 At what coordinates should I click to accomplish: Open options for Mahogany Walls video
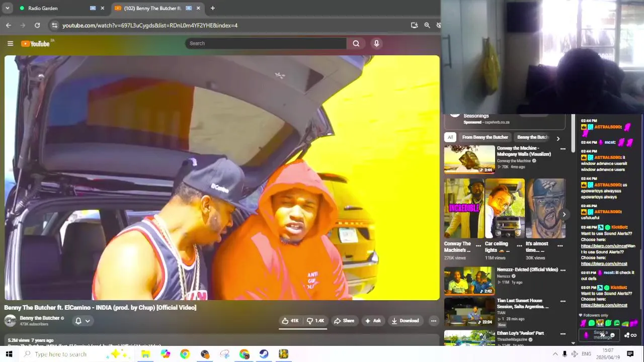(x=563, y=149)
